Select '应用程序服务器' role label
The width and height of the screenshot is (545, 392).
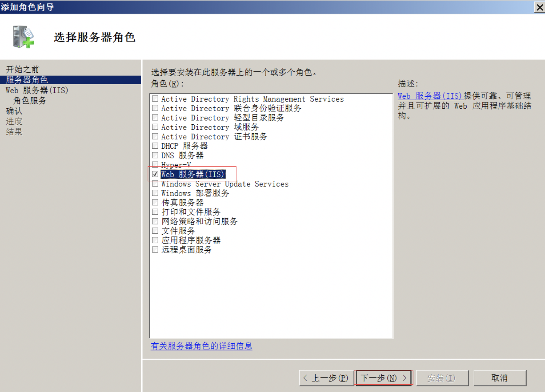click(x=191, y=240)
